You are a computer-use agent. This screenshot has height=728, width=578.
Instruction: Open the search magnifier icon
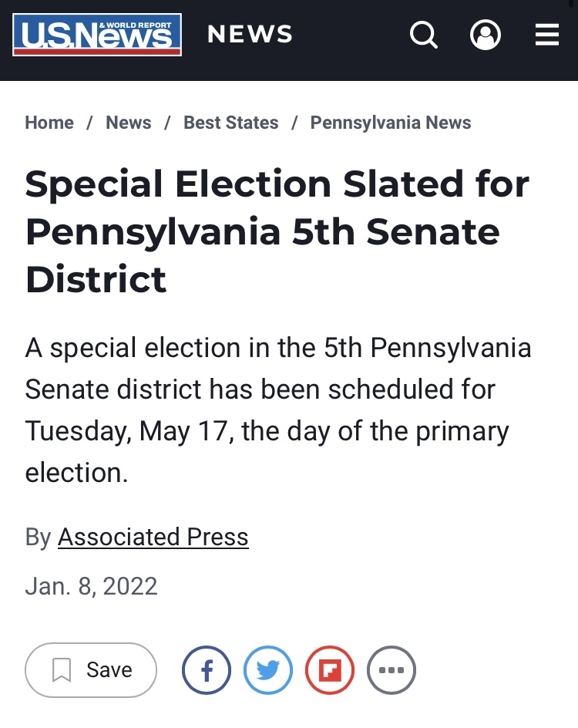[x=424, y=35]
